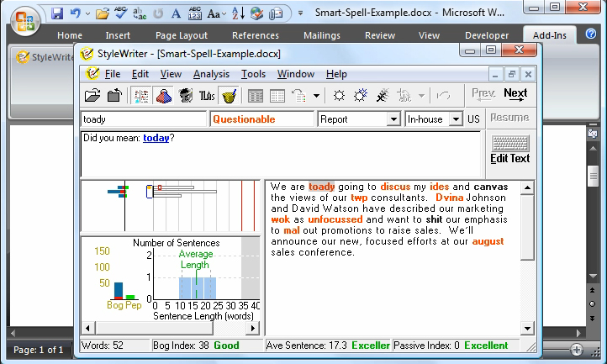Click the Office Button orb in Word
Image resolution: width=607 pixels, height=364 pixels.
pos(24,20)
